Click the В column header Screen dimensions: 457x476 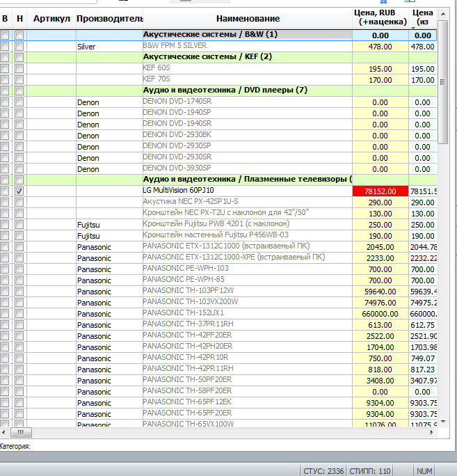[5, 19]
